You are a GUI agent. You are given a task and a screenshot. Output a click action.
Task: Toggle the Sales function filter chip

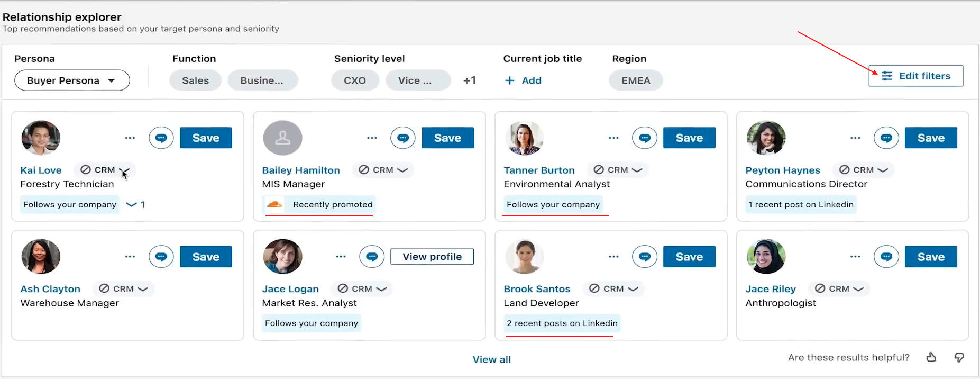195,80
